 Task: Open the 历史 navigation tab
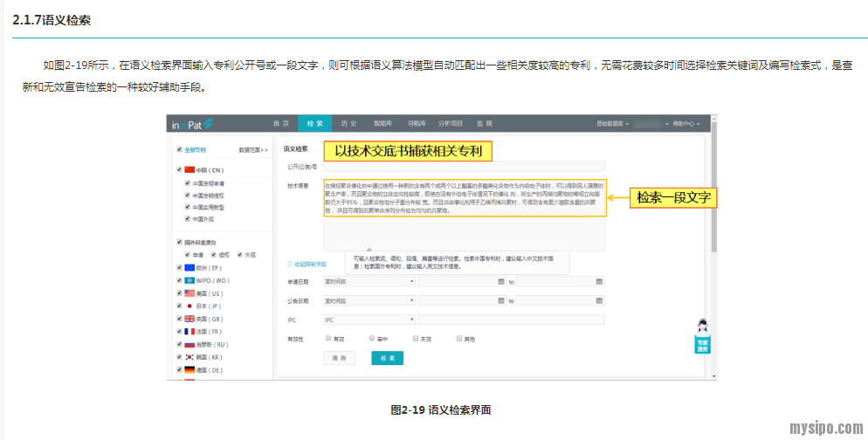(348, 124)
